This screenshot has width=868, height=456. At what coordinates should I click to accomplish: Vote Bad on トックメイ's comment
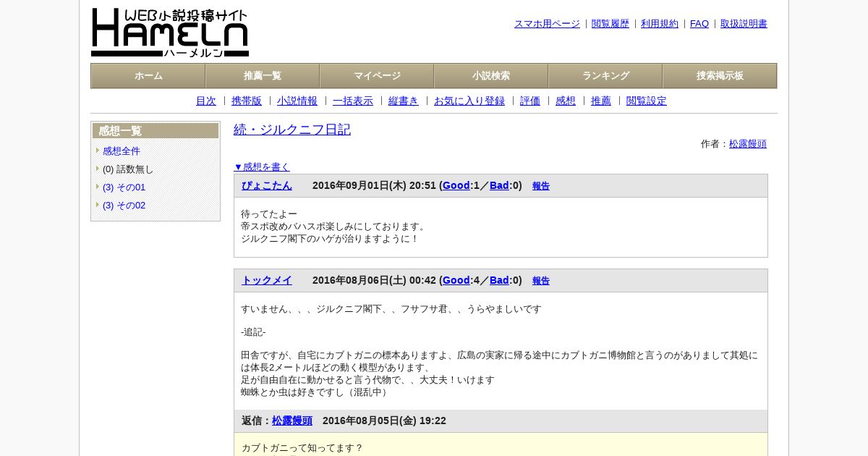pyautogui.click(x=499, y=281)
